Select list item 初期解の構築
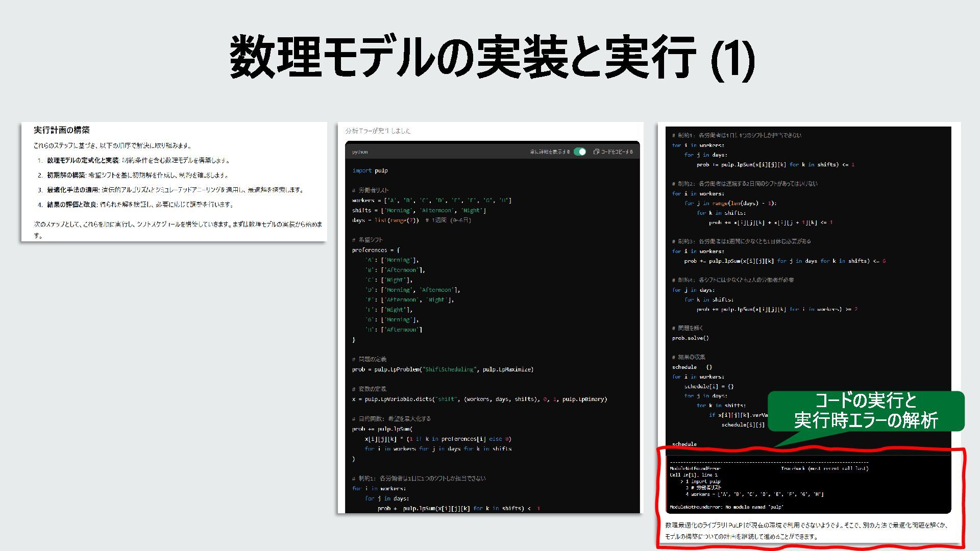The height and width of the screenshot is (551, 980). pos(66,175)
